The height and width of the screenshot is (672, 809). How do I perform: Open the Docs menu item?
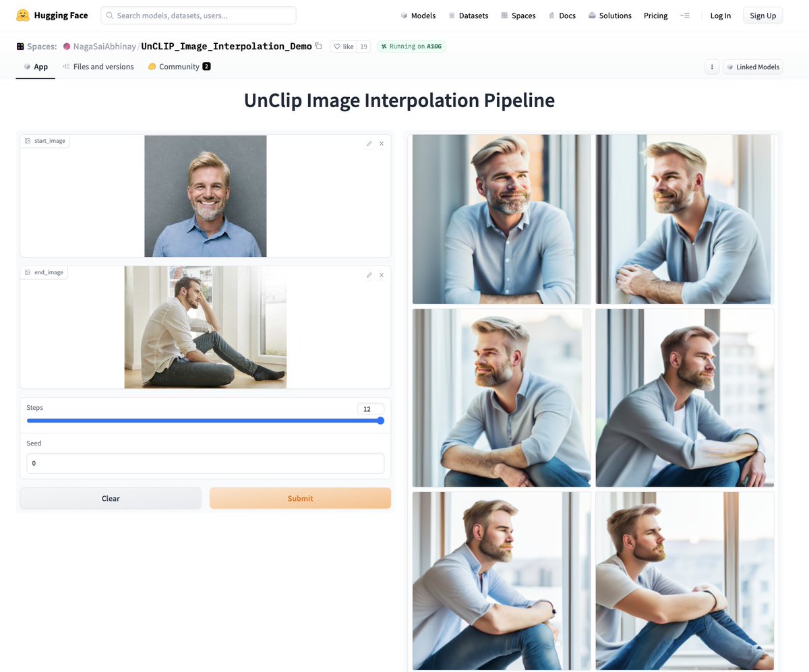[562, 16]
